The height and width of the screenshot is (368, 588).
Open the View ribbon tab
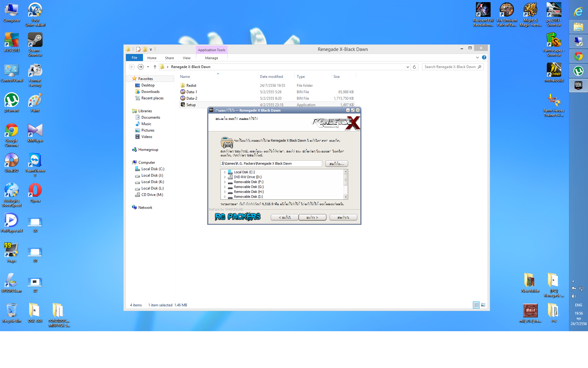187,58
